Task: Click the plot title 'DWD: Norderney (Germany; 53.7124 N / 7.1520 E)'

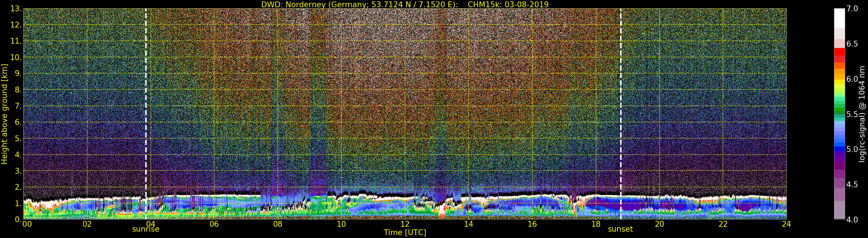Action: (x=360, y=4)
